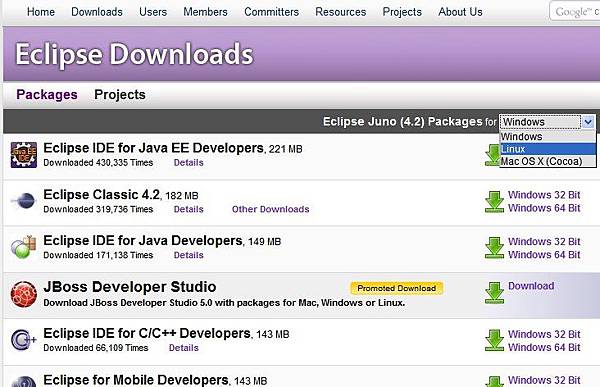Screen dimensions: 600x387
Task: Pick Mac OS X (Cocoa) from dropdown list
Action: point(548,161)
